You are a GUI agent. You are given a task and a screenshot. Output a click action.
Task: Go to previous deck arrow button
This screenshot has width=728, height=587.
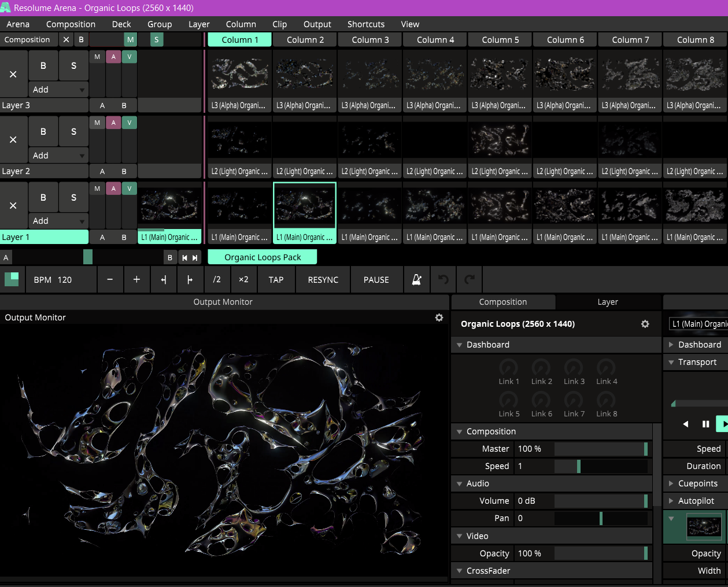[184, 258]
